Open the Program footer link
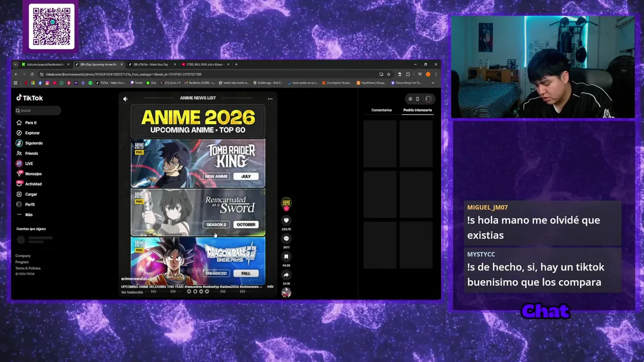Image resolution: width=644 pixels, height=362 pixels. click(x=22, y=262)
